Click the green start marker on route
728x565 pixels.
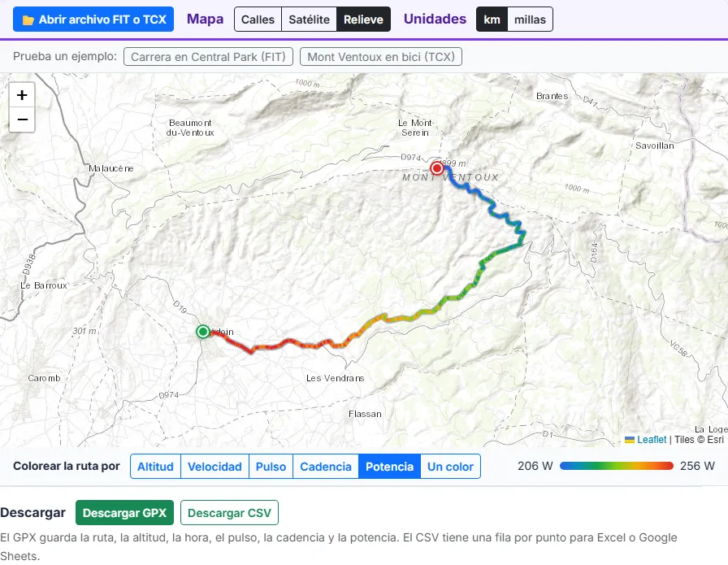click(x=202, y=332)
